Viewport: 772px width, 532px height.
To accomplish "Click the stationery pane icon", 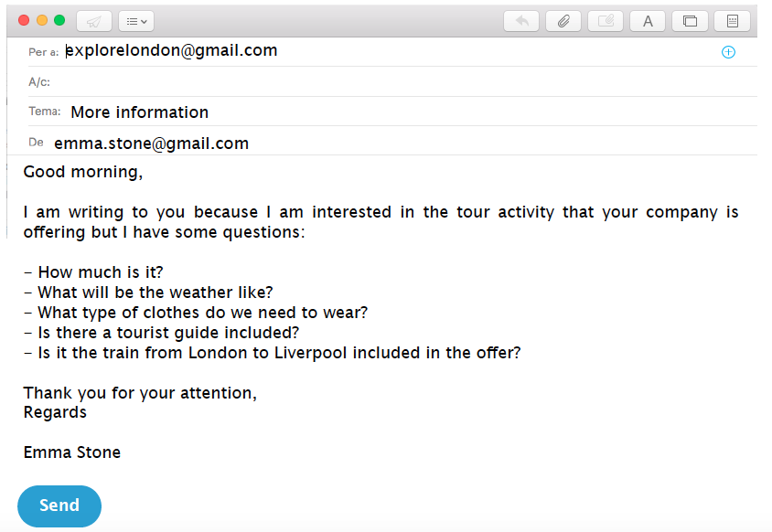I will pyautogui.click(x=732, y=21).
